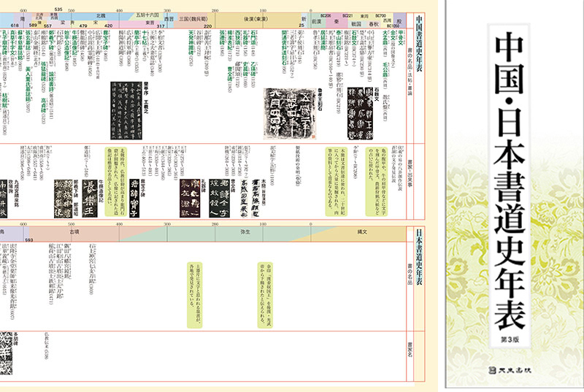Click the 三国(魏呉蜀) period band
584x392 pixels.
point(193,14)
